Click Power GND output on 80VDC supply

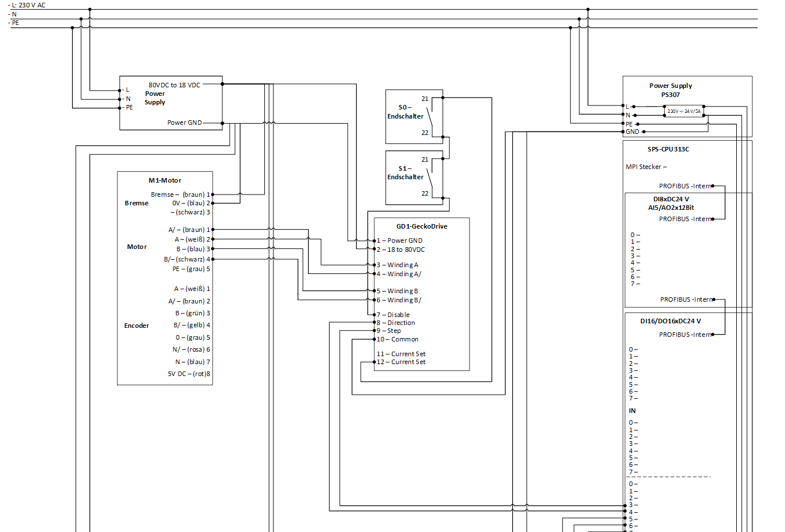click(x=184, y=123)
